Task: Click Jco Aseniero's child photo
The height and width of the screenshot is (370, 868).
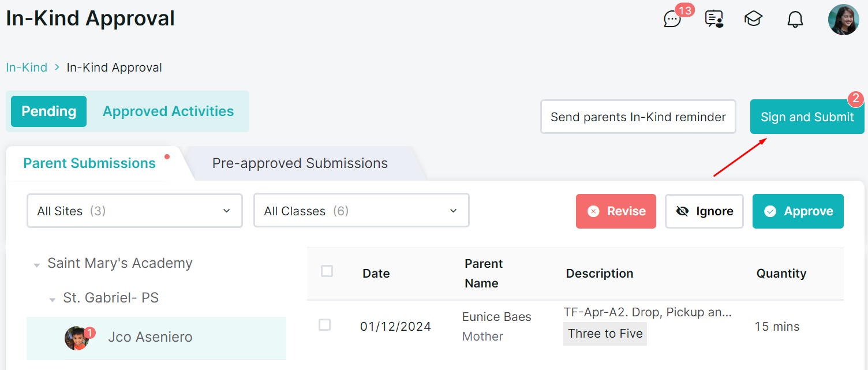Action: pyautogui.click(x=76, y=338)
